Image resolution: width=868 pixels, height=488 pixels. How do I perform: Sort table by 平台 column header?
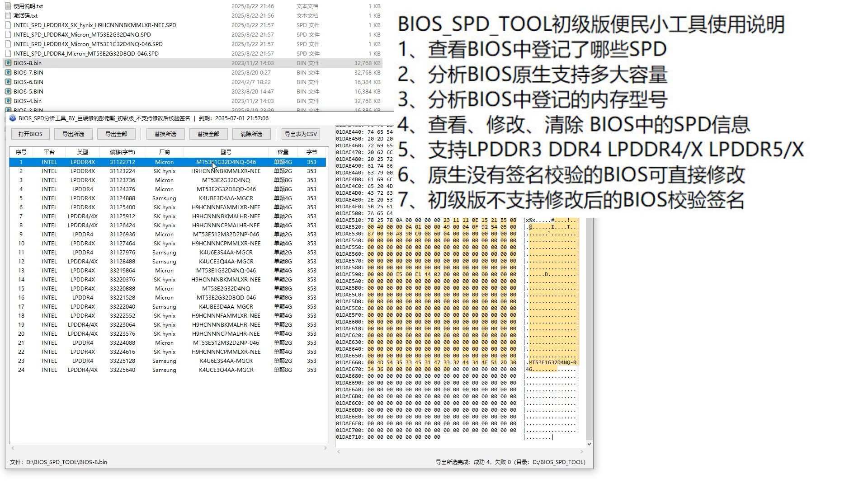coord(49,152)
